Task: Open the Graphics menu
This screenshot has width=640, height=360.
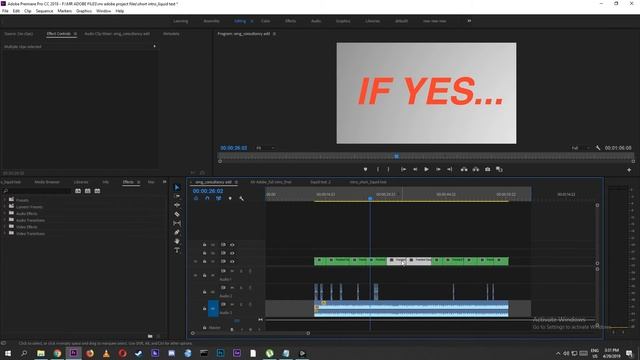Action: tap(84, 11)
